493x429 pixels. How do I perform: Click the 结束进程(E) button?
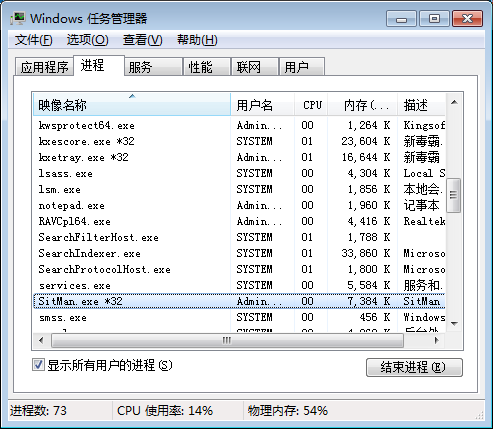click(x=414, y=367)
